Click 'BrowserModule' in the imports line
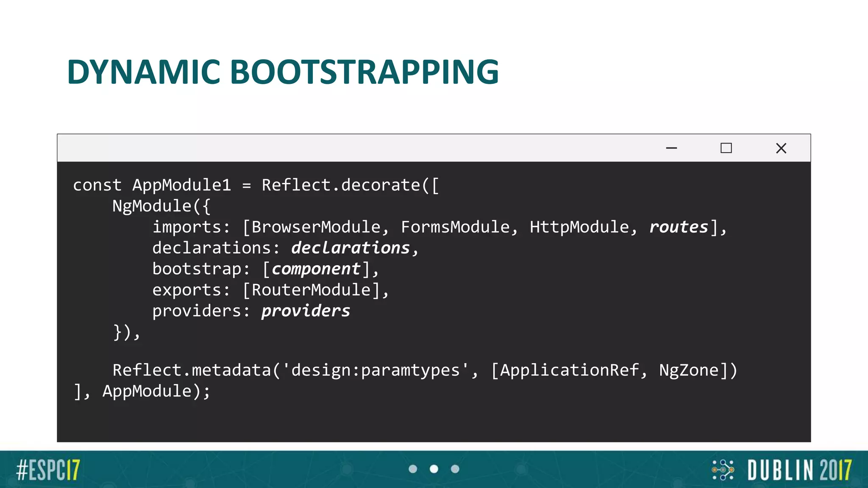 click(x=316, y=227)
